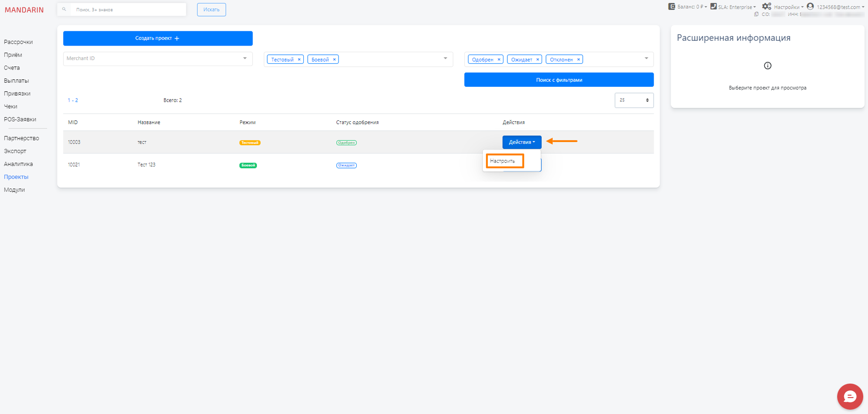Open the page size selector showing 25
Image resolution: width=868 pixels, height=414 pixels.
click(634, 100)
